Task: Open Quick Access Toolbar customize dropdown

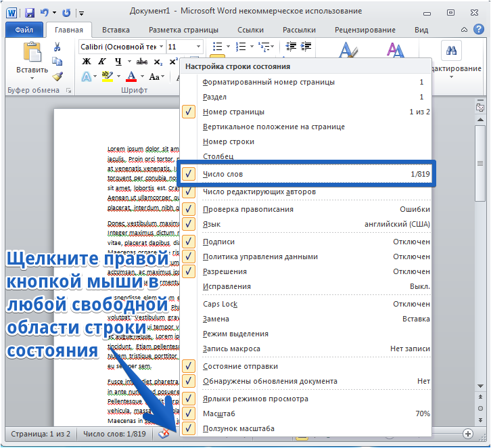Action: [81, 13]
